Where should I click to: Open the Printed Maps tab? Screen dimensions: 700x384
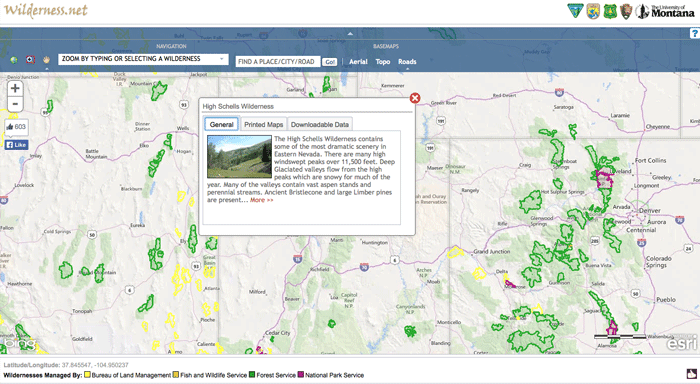click(x=263, y=125)
